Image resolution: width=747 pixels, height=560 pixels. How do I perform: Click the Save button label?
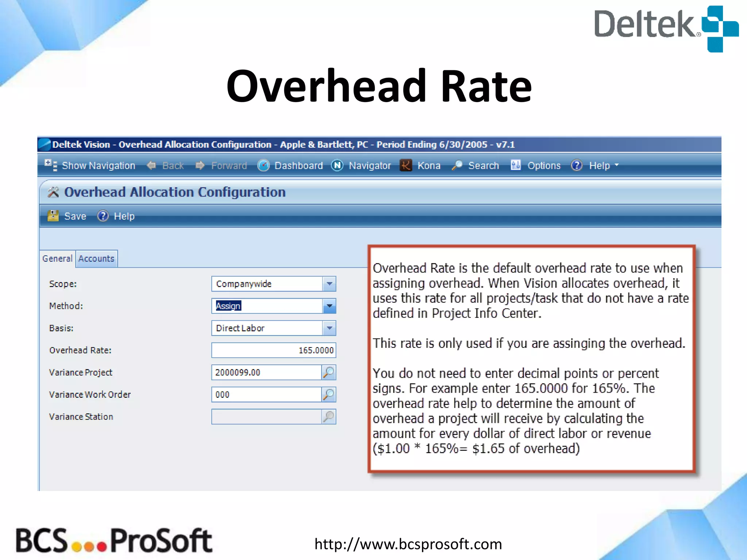(x=75, y=216)
